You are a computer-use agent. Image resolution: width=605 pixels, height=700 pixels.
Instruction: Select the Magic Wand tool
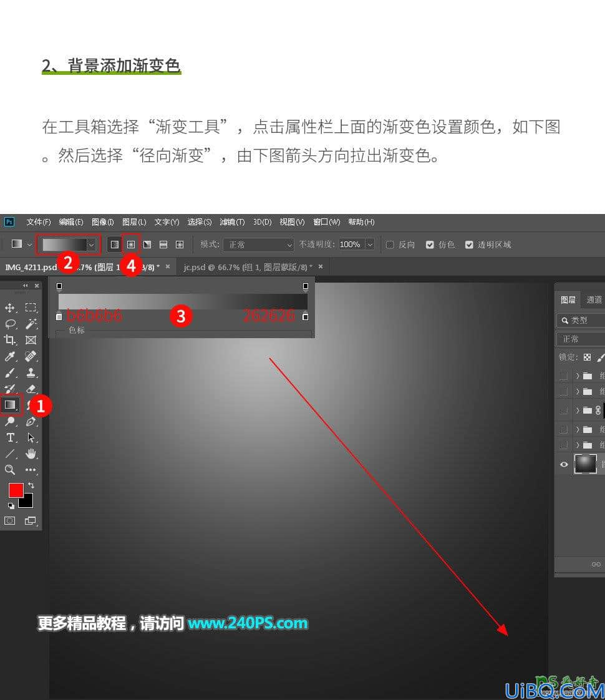(31, 324)
